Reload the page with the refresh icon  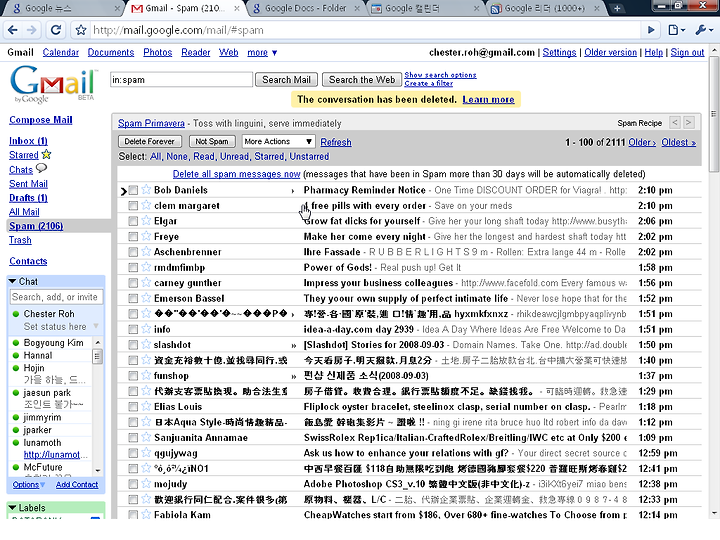tap(56, 30)
